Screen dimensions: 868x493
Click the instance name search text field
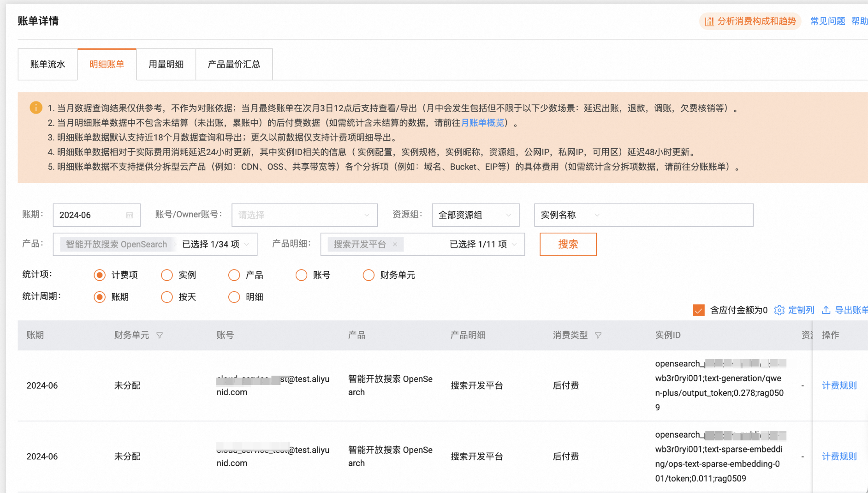[x=679, y=215]
